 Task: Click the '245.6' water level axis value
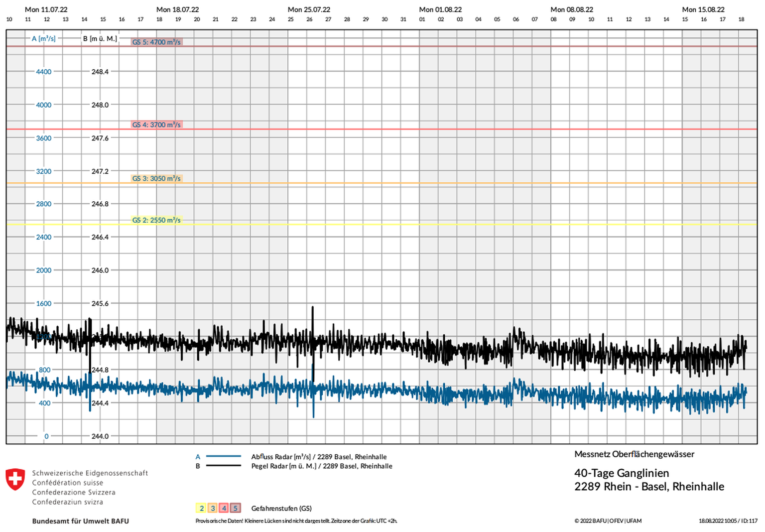pos(100,303)
